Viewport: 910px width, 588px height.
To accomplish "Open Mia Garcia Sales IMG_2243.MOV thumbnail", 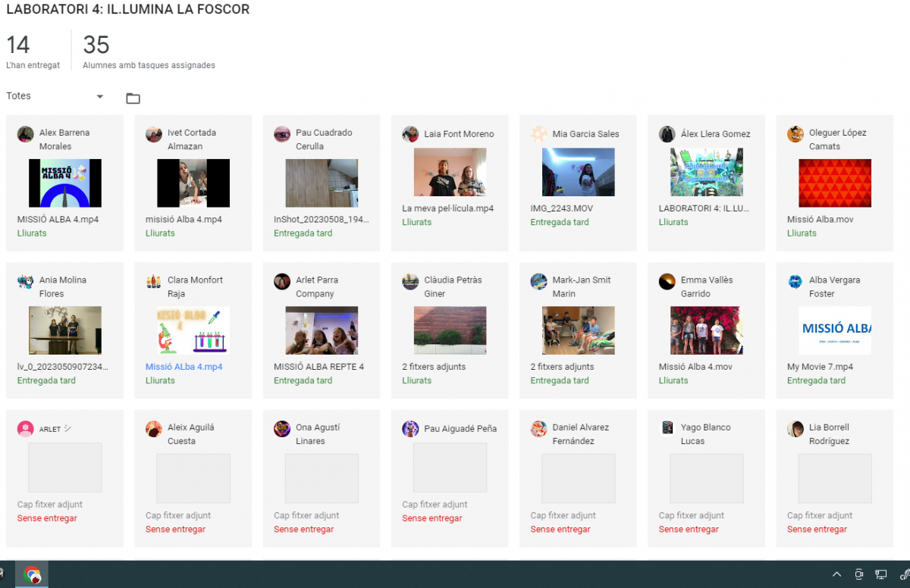I will click(x=578, y=173).
